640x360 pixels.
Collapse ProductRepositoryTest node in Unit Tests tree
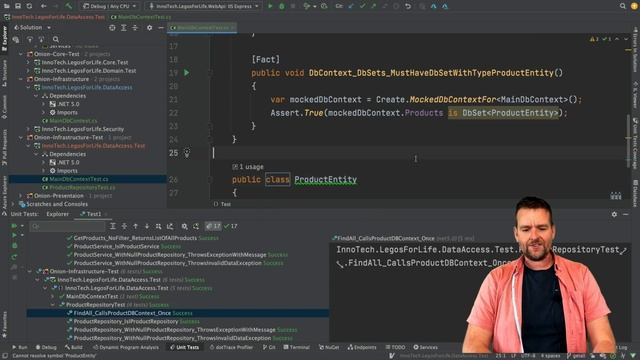pos(53,305)
